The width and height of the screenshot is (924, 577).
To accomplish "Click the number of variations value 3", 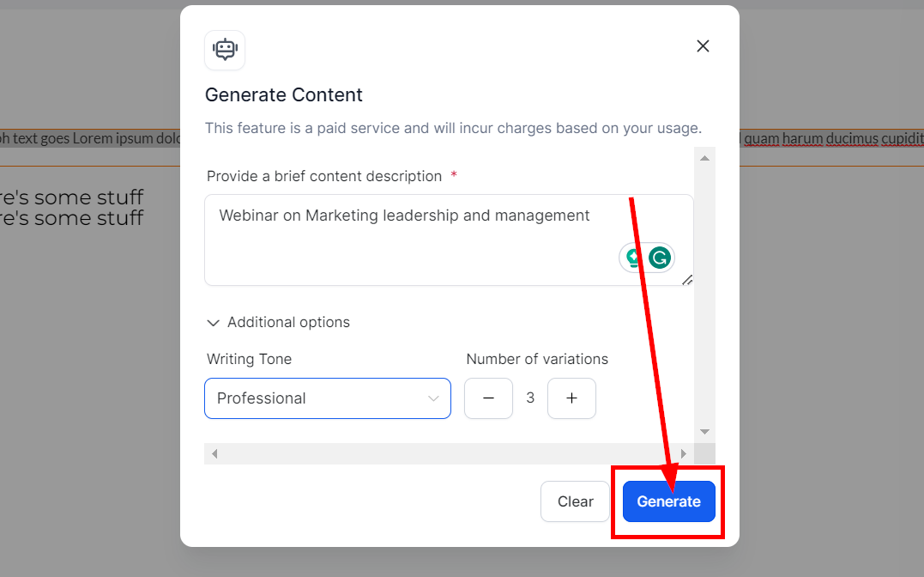I will [x=530, y=398].
